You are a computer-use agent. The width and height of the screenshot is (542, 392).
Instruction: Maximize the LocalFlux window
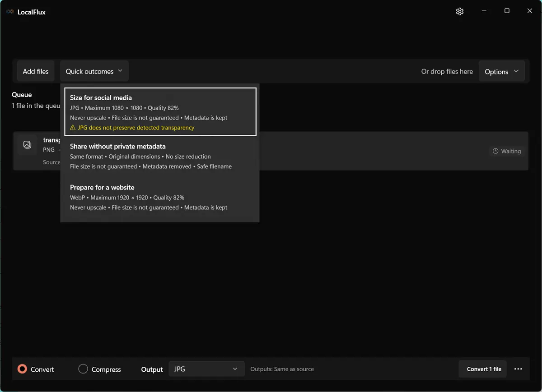point(507,11)
